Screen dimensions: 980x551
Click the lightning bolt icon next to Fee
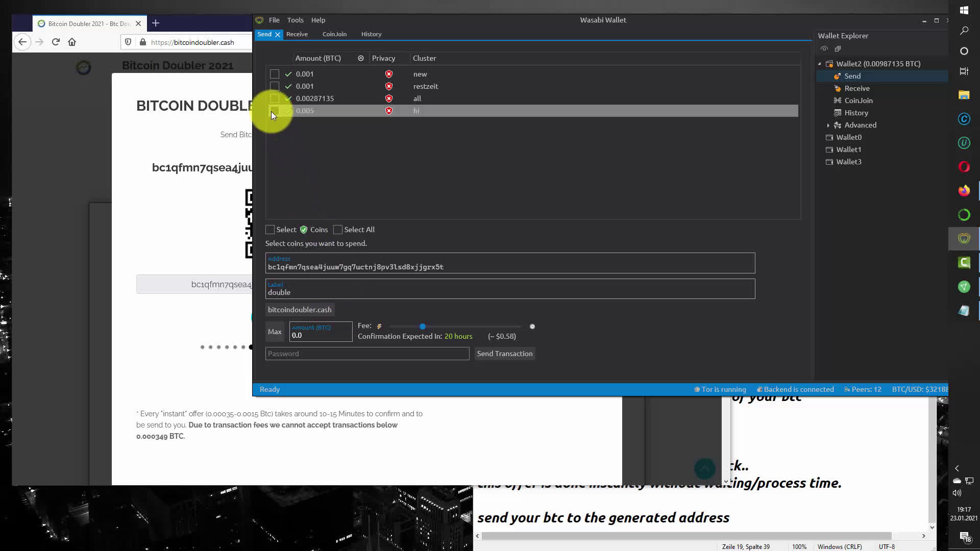380,326
